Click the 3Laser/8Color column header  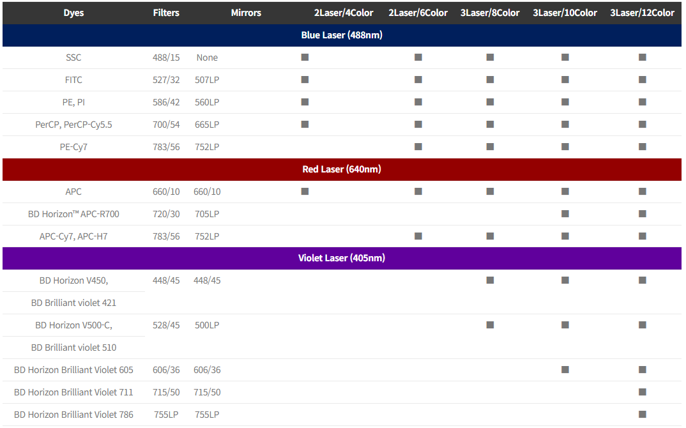pyautogui.click(x=490, y=13)
